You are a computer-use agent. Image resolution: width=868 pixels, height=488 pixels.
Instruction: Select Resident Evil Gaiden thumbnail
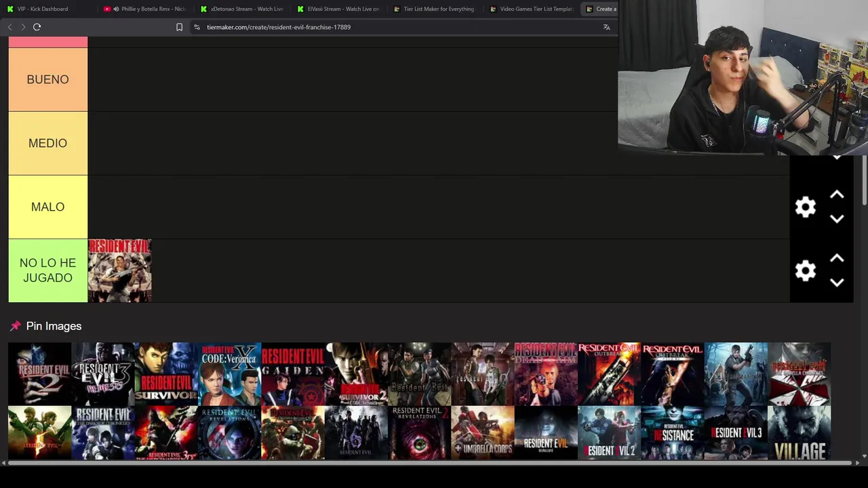[x=293, y=373]
